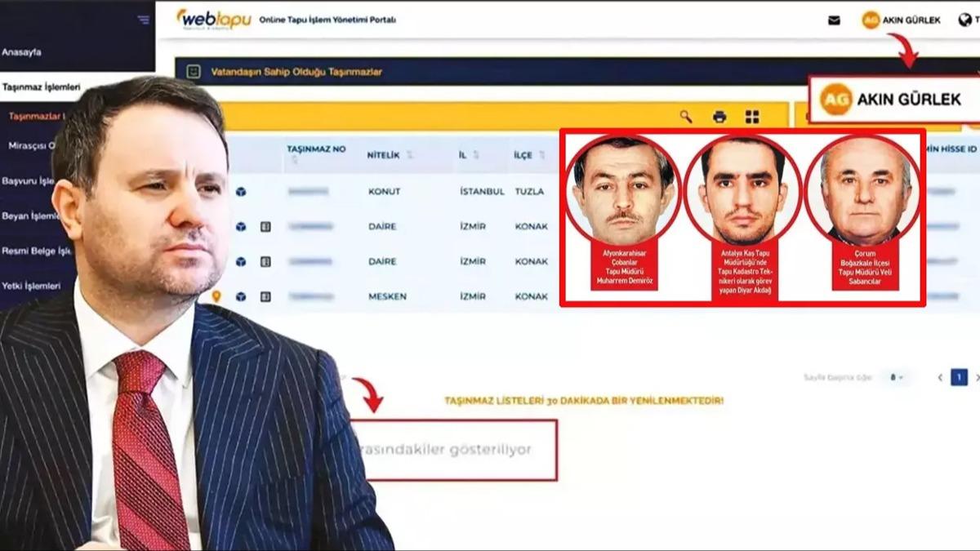
Task: Click the map pin icon in MESKEN row
Action: point(216,296)
